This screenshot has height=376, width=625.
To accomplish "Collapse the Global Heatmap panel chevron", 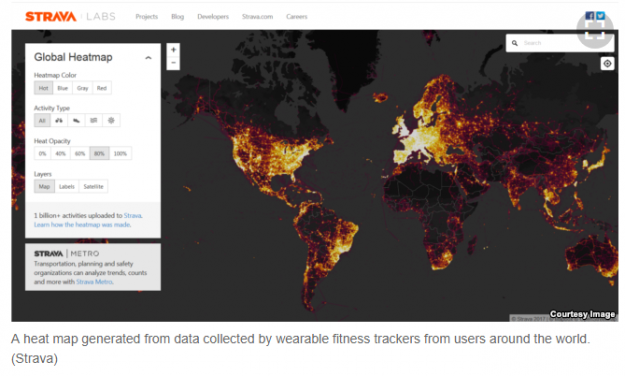I will pos(148,58).
